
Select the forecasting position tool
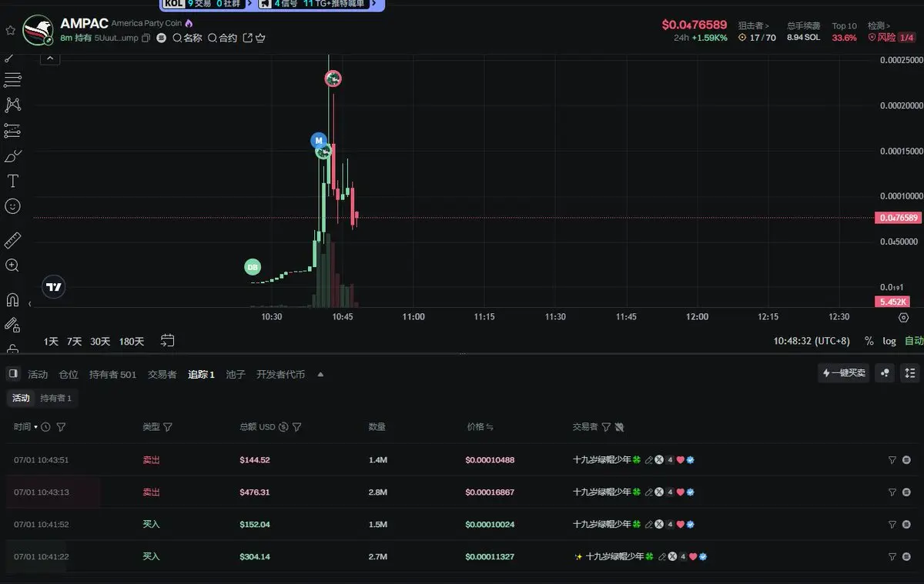point(12,131)
